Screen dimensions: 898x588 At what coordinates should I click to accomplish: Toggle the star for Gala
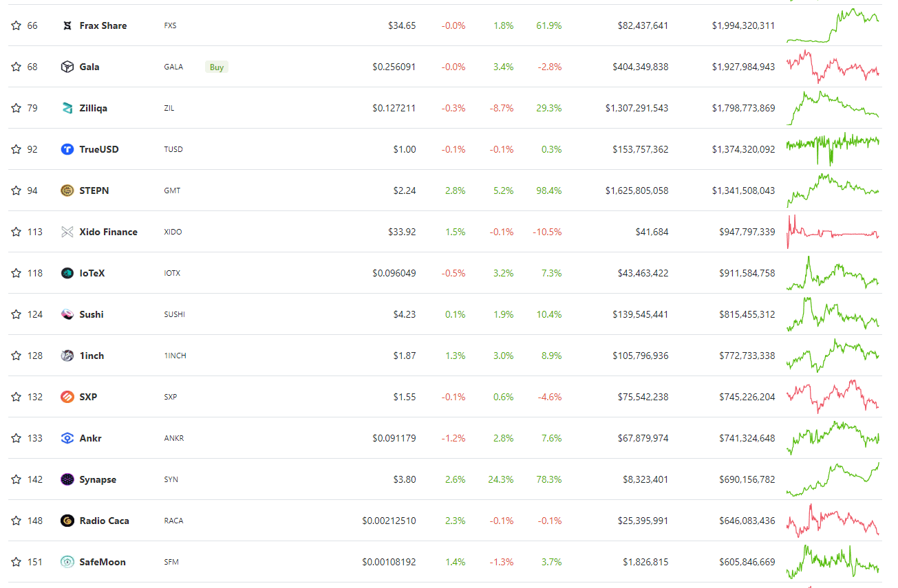(x=16, y=67)
